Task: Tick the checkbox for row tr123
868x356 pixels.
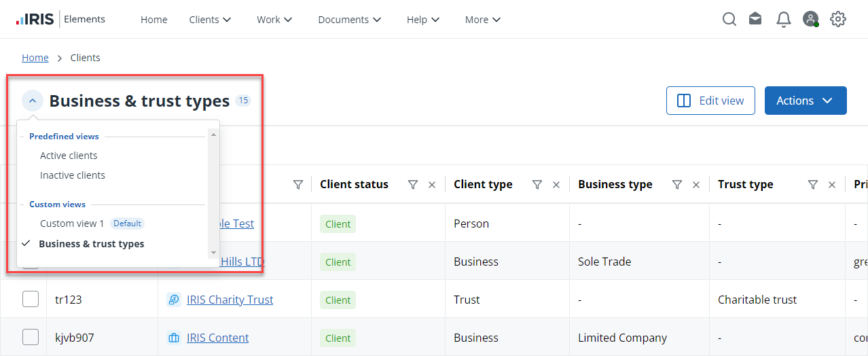Action: (31, 299)
